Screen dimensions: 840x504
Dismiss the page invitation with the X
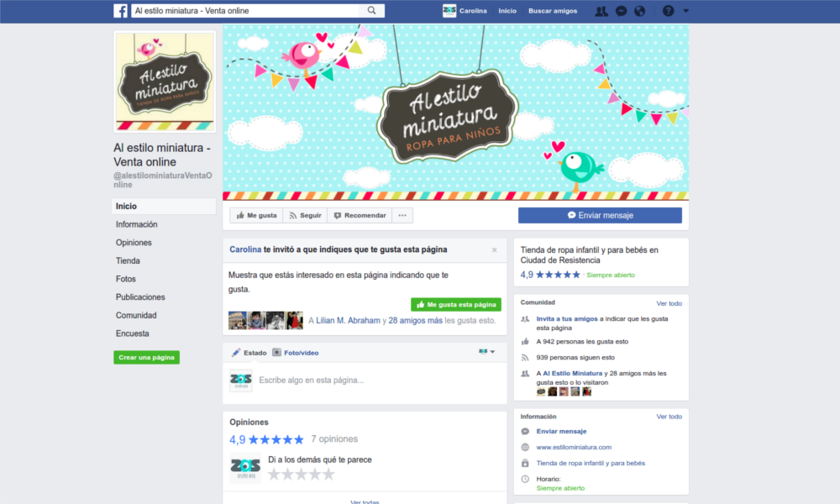click(x=494, y=250)
